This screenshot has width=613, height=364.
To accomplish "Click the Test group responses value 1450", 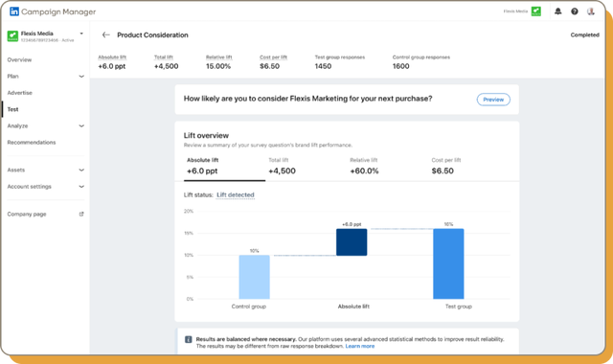I will [x=323, y=66].
